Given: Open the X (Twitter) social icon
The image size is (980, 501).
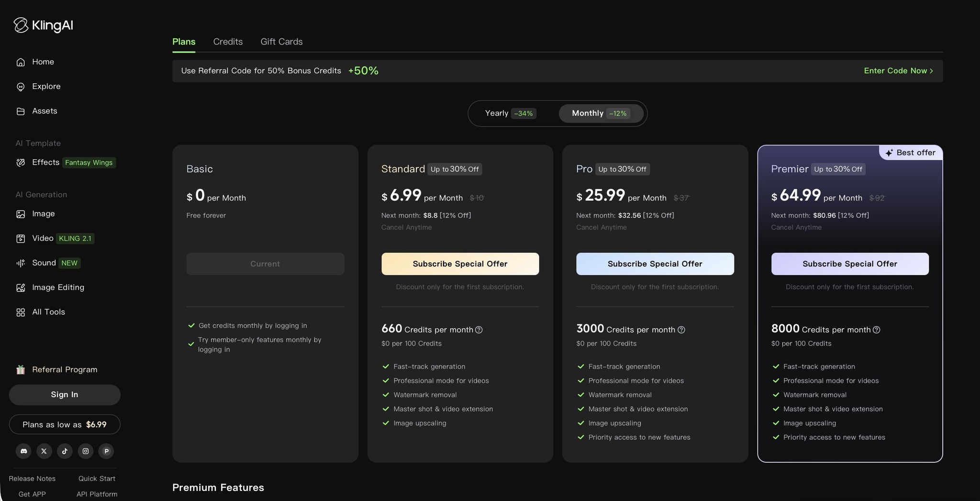Looking at the screenshot, I should [44, 451].
